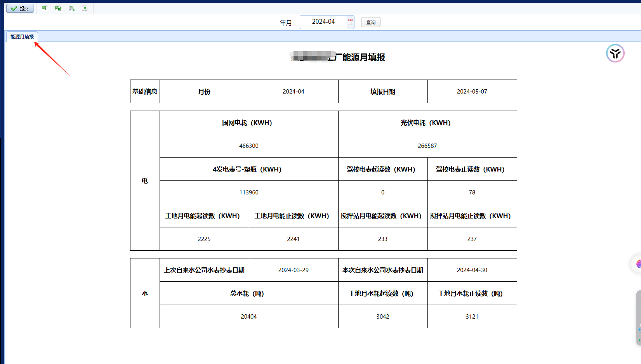Click the round floating Y logo icon
The image size is (641, 364).
pos(615,54)
